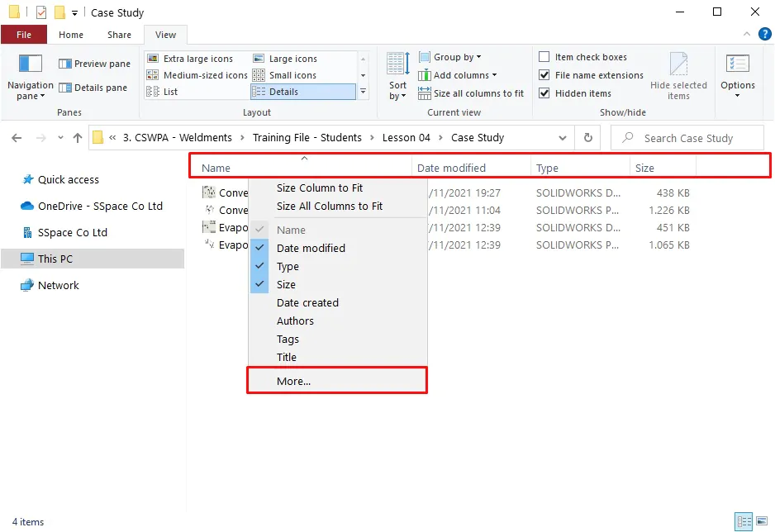Select file with size 1.226 KB

pos(446,211)
